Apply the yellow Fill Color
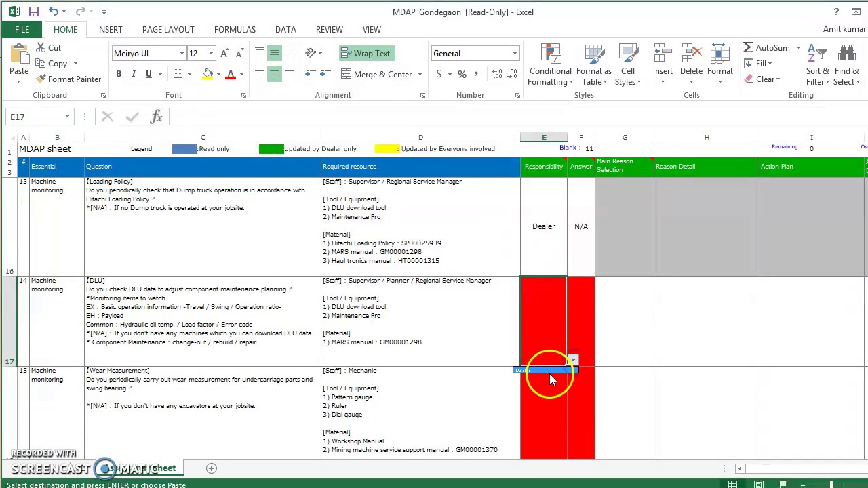Image resolution: width=868 pixels, height=488 pixels. click(x=208, y=74)
